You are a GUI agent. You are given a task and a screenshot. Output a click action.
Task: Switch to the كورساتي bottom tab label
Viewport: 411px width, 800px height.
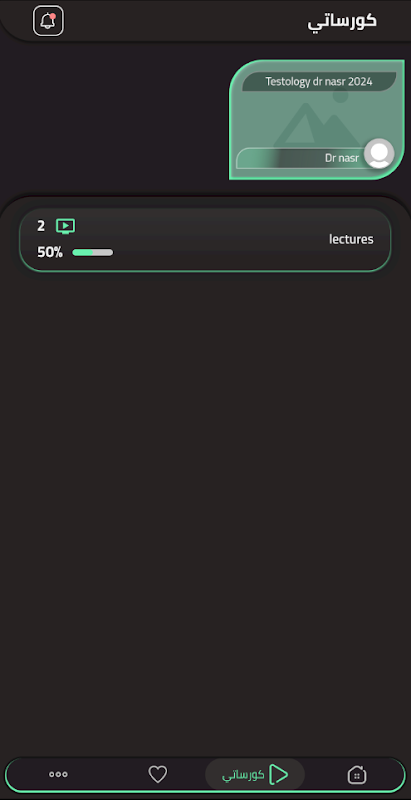click(243, 774)
